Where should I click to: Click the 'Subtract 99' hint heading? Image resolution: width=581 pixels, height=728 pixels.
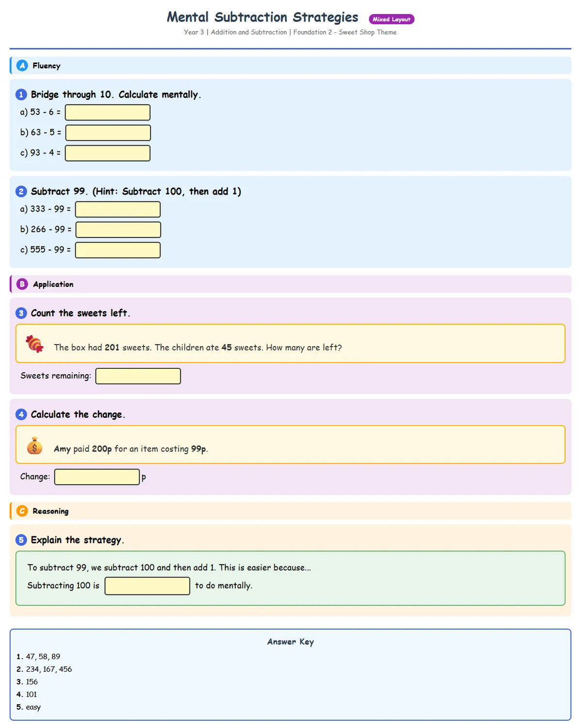click(x=136, y=191)
